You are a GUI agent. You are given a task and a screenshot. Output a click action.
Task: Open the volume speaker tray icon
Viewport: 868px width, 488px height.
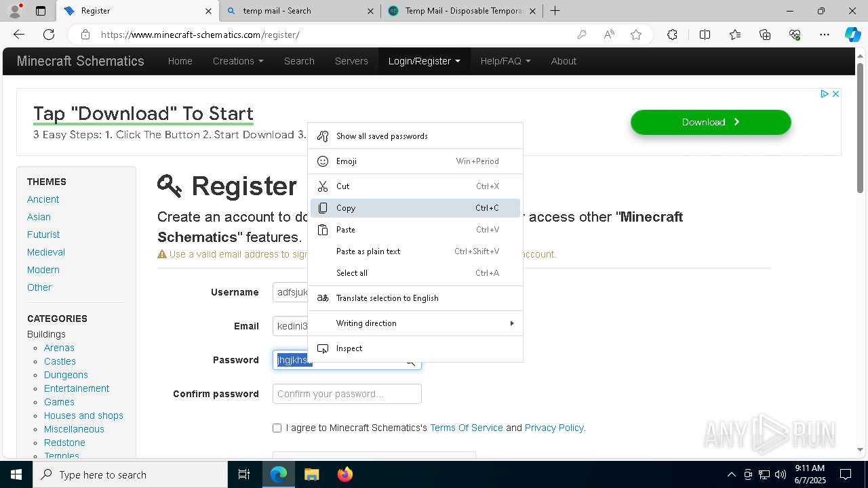click(781, 474)
